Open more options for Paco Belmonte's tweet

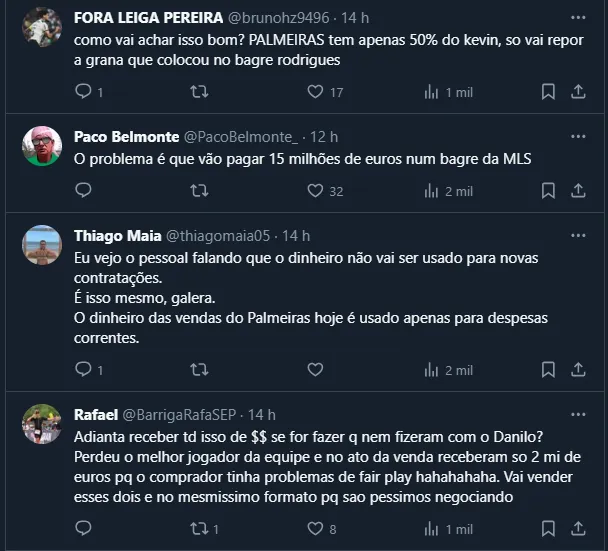click(x=578, y=136)
